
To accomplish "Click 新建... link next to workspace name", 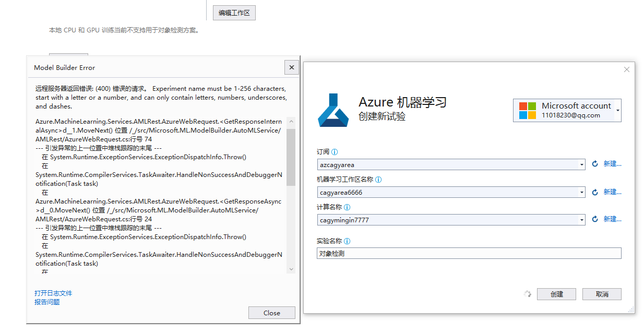I will 613,192.
